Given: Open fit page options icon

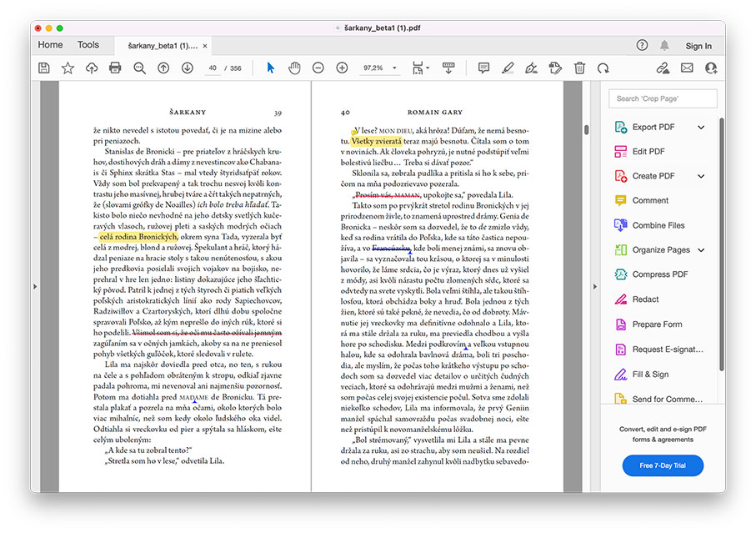Looking at the screenshot, I should click(420, 68).
